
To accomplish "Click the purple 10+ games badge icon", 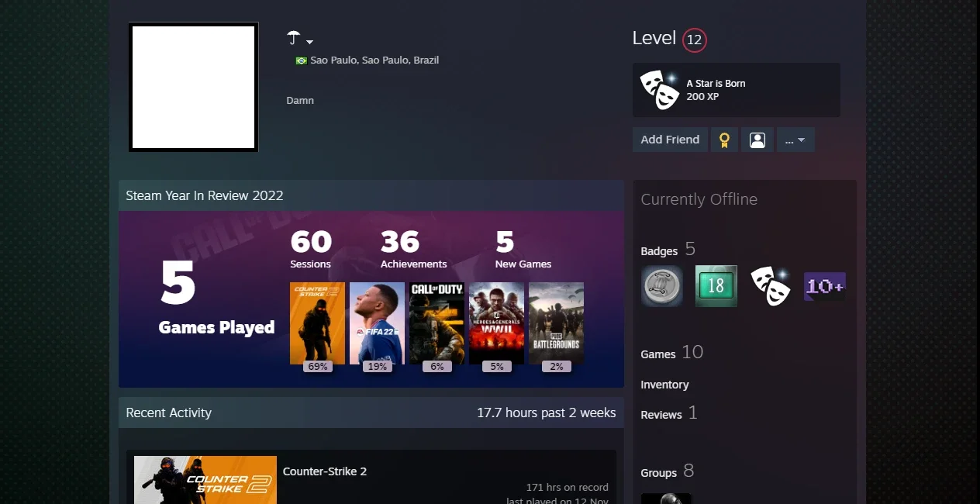I will tap(825, 286).
